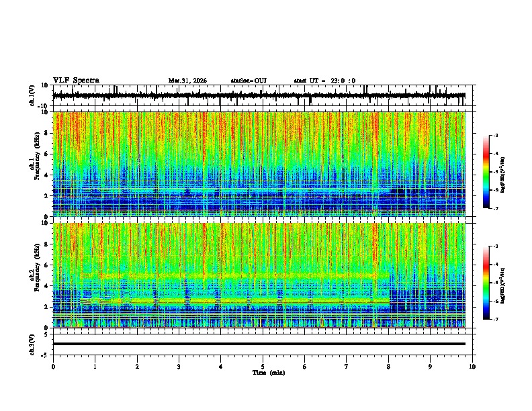Click the "VLF Spectra" plot title
Viewport: 532px width, 411px height.
[76, 81]
